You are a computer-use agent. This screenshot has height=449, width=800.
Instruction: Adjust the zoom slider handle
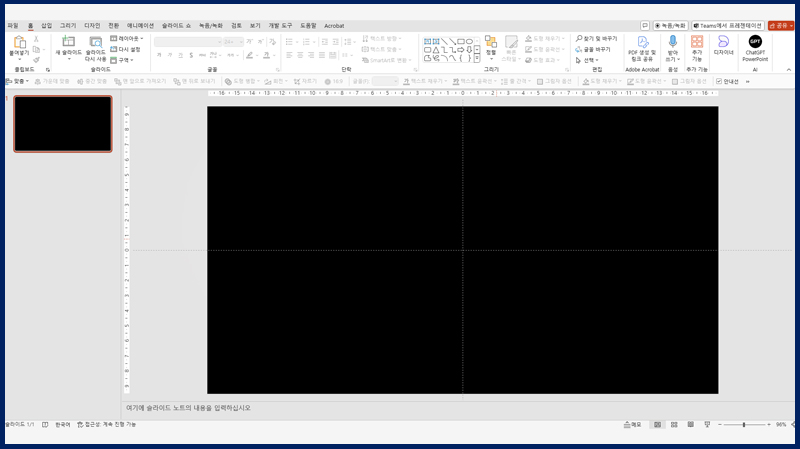pos(744,425)
